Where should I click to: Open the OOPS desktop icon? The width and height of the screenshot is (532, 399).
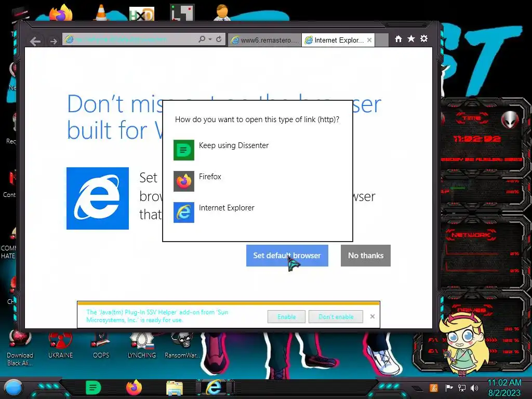point(101,345)
